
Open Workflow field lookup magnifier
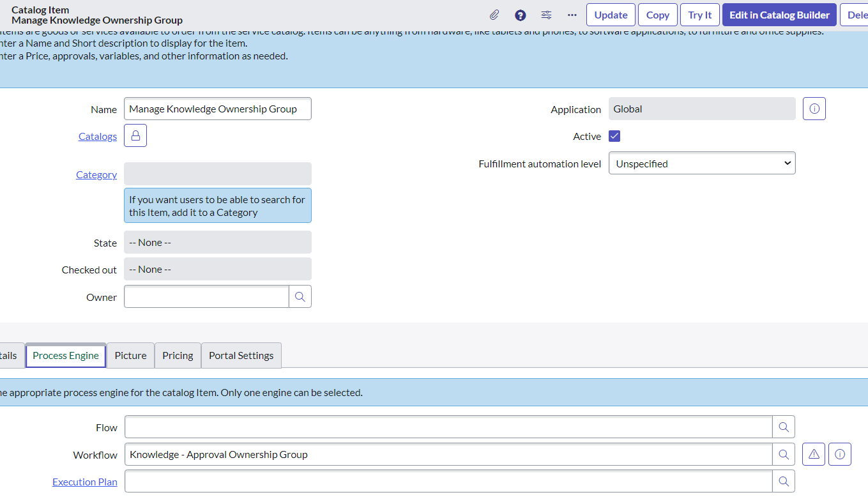[x=784, y=454]
